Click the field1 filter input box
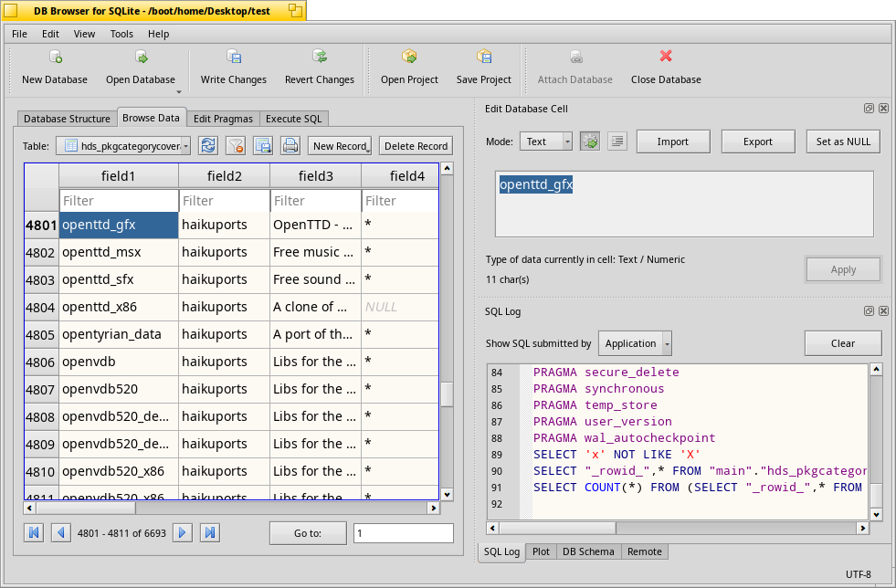 (x=119, y=201)
